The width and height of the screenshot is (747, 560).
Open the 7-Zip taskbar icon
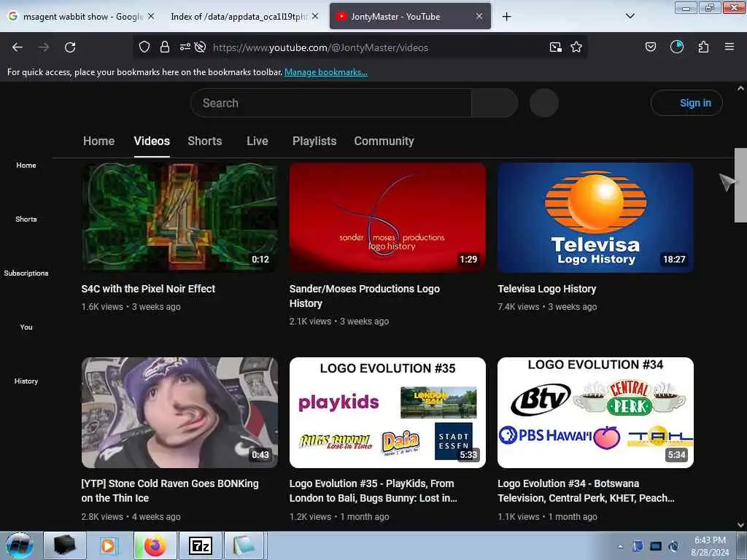point(201,545)
